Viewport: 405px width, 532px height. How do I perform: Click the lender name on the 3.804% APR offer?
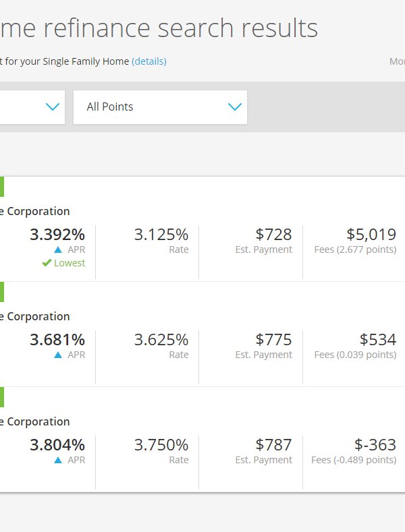34,421
